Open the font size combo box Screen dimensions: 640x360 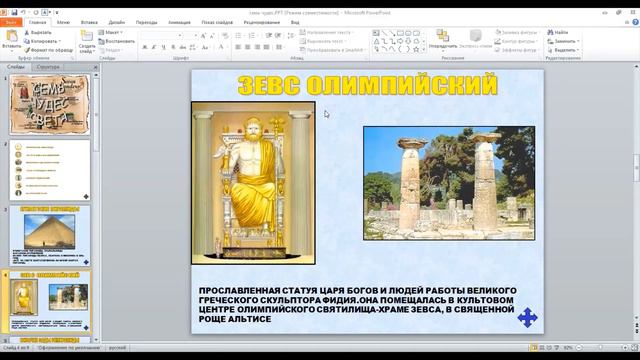pos(191,36)
